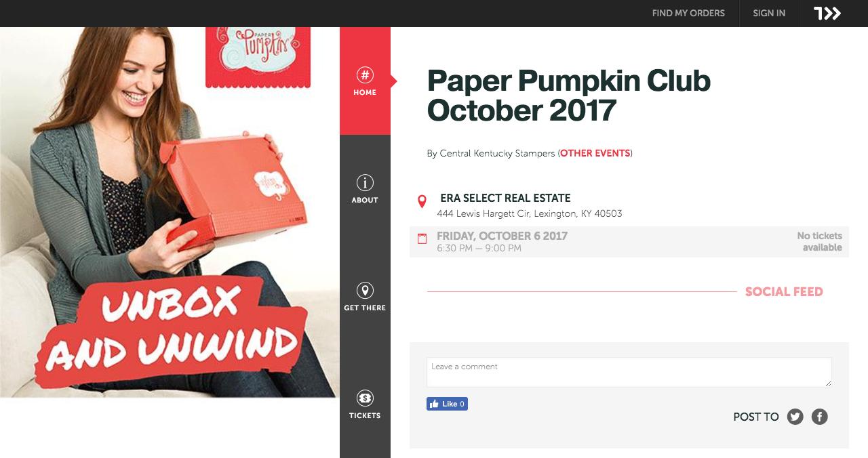Image resolution: width=868 pixels, height=458 pixels.
Task: Click the Unbox and Unwind event image
Action: [x=170, y=212]
